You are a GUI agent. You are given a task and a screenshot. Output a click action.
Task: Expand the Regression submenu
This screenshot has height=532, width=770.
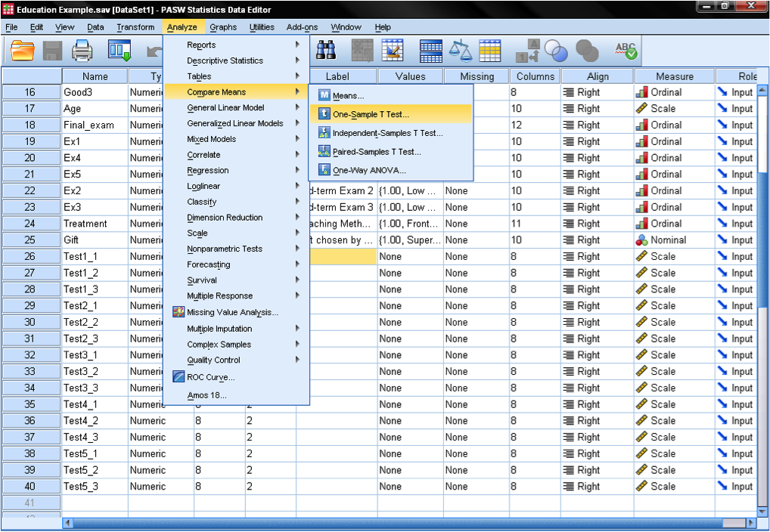point(208,170)
